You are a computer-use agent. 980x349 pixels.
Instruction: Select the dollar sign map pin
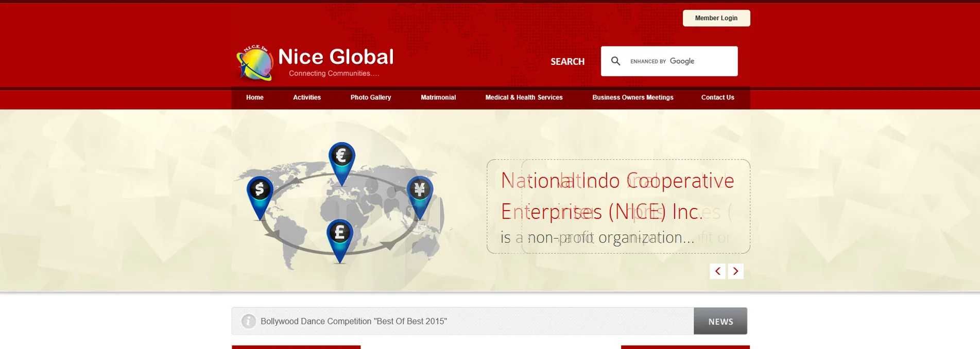tap(260, 198)
